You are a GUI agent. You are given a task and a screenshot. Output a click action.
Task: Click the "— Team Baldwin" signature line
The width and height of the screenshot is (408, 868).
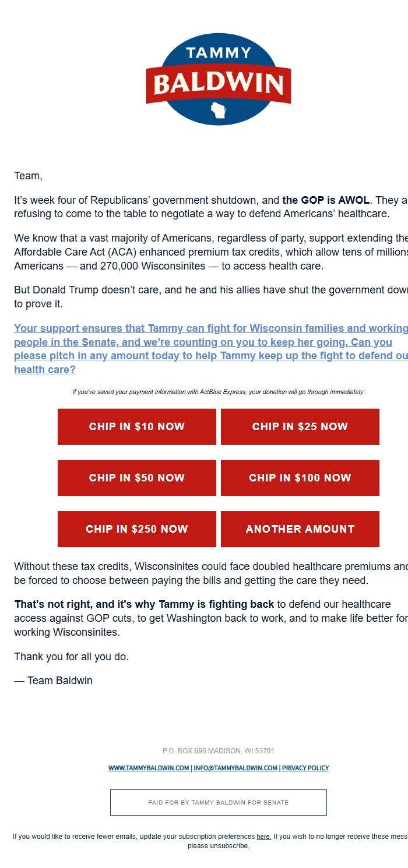click(54, 681)
